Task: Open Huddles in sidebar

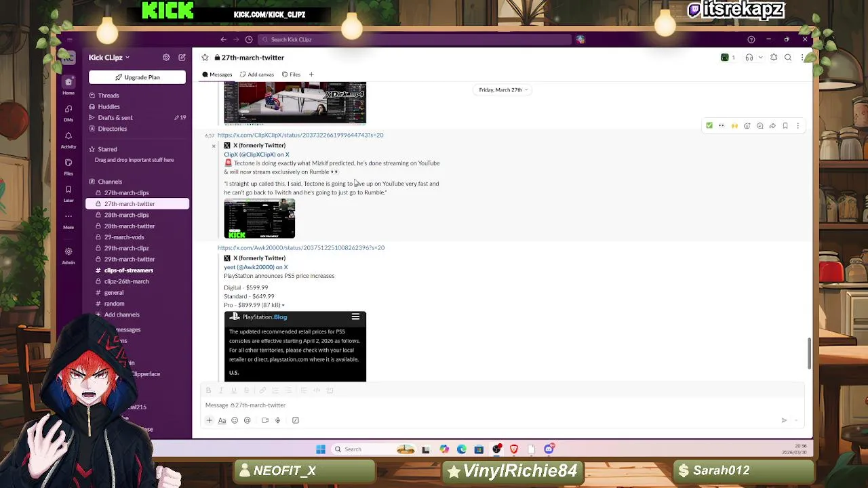Action: (x=108, y=106)
